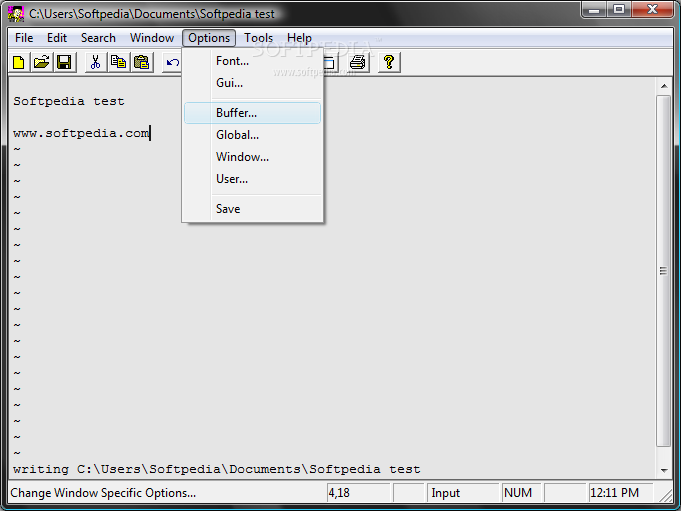This screenshot has width=681, height=511.
Task: Click the application icon in title bar
Action: click(x=16, y=14)
